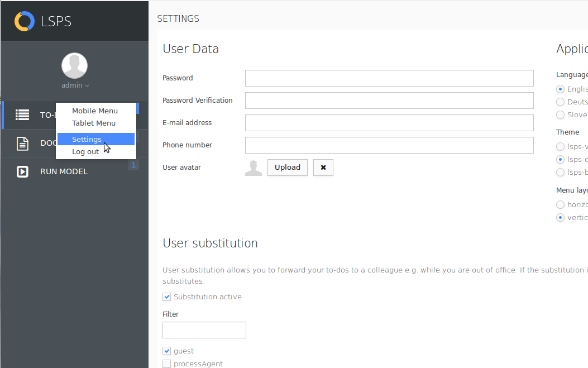The image size is (588, 368).
Task: Remove the user avatar with X button
Action: (x=323, y=168)
